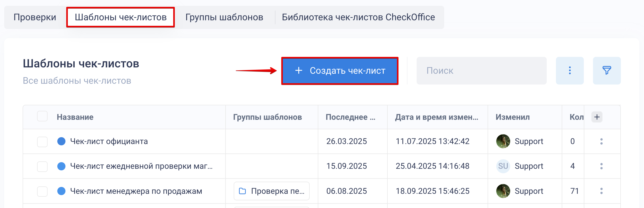This screenshot has height=208, width=644.
Task: Click blue status dot of Чек-лист официанта
Action: [x=61, y=141]
